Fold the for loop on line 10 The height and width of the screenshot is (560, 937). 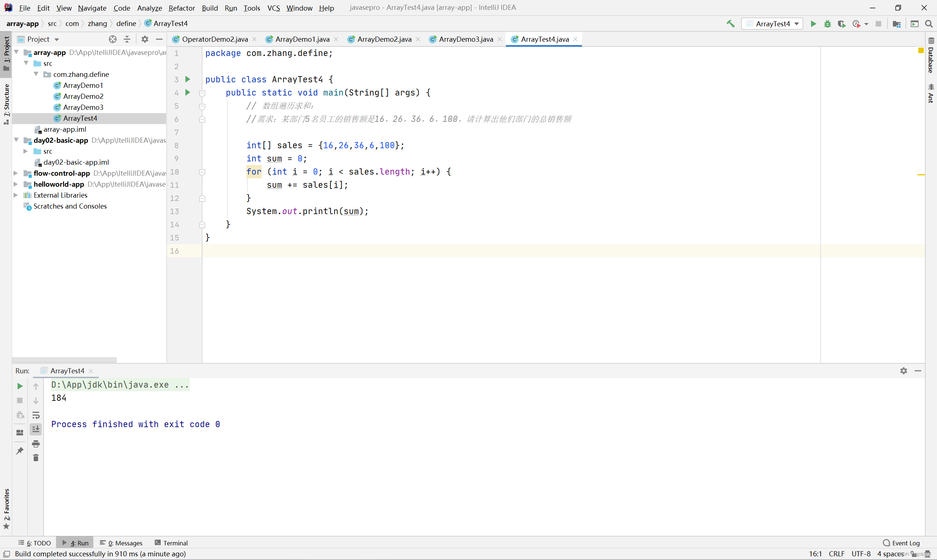pos(202,172)
